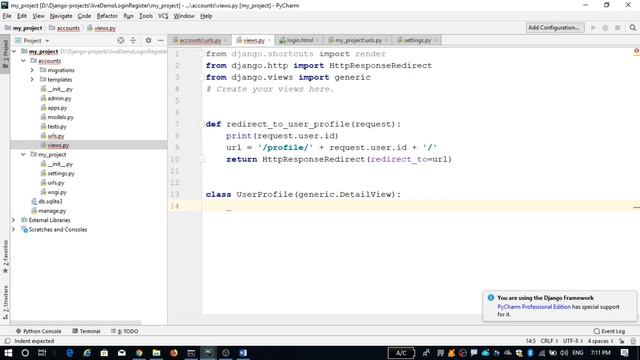Change 4 spaces indent setting
640x360 pixels.
[x=600, y=341]
